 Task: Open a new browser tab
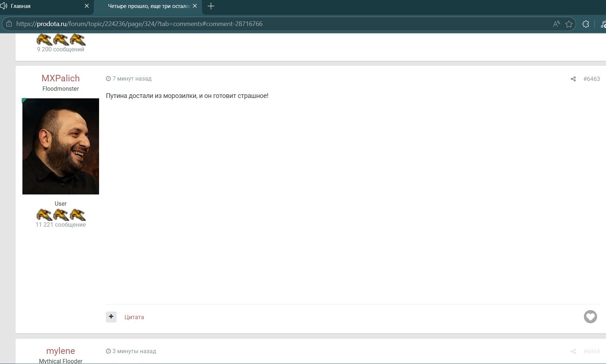[x=211, y=6]
